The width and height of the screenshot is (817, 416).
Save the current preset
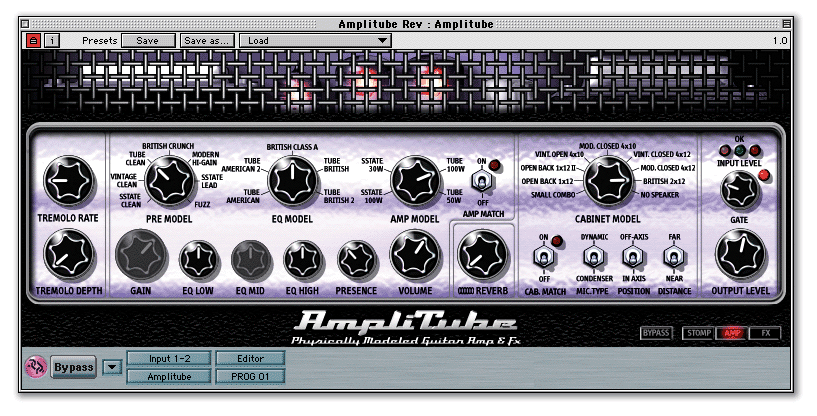tap(148, 41)
